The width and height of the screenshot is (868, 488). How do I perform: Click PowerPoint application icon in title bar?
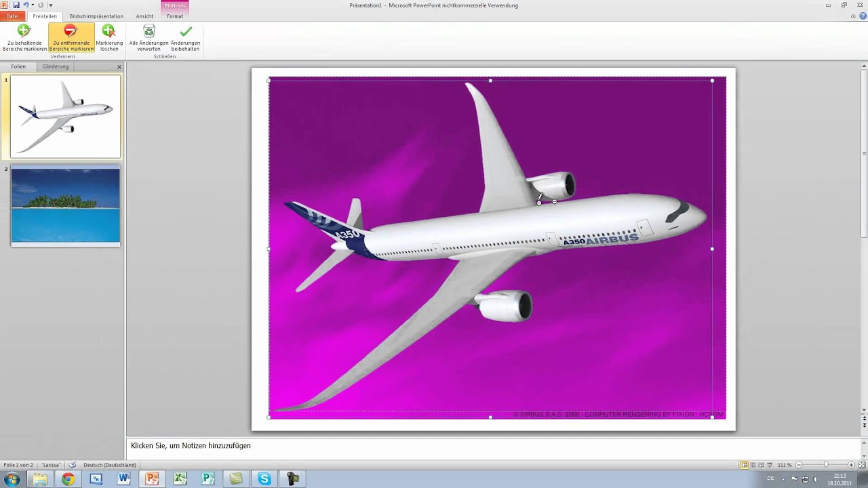(x=5, y=5)
